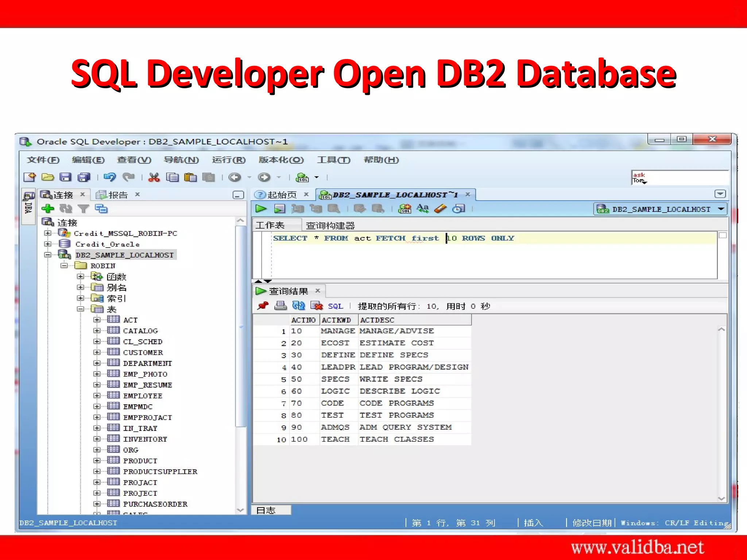Image resolution: width=747 pixels, height=560 pixels.
Task: Click the Open folder toolbar icon
Action: click(x=47, y=177)
